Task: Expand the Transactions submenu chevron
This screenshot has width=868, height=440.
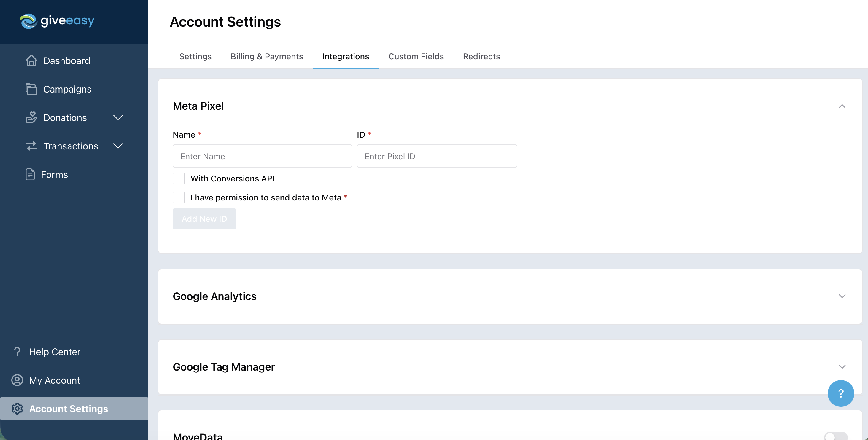Action: point(118,146)
